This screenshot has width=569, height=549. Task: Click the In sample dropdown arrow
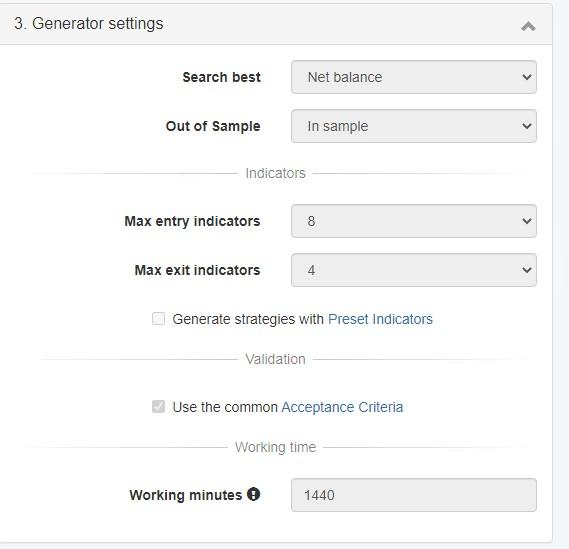(527, 126)
